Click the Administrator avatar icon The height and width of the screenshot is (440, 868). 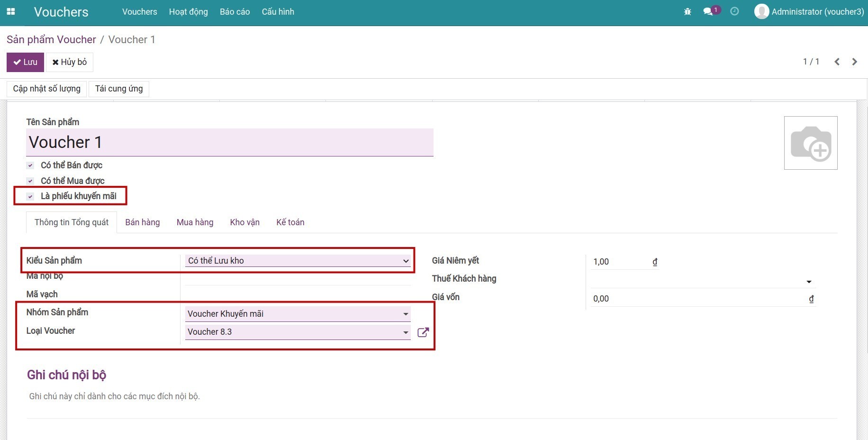click(761, 11)
